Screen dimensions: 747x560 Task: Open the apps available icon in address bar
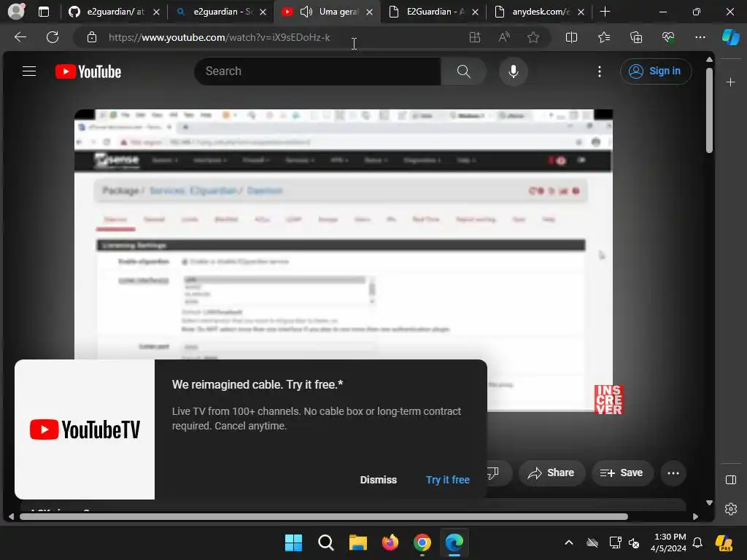(474, 37)
